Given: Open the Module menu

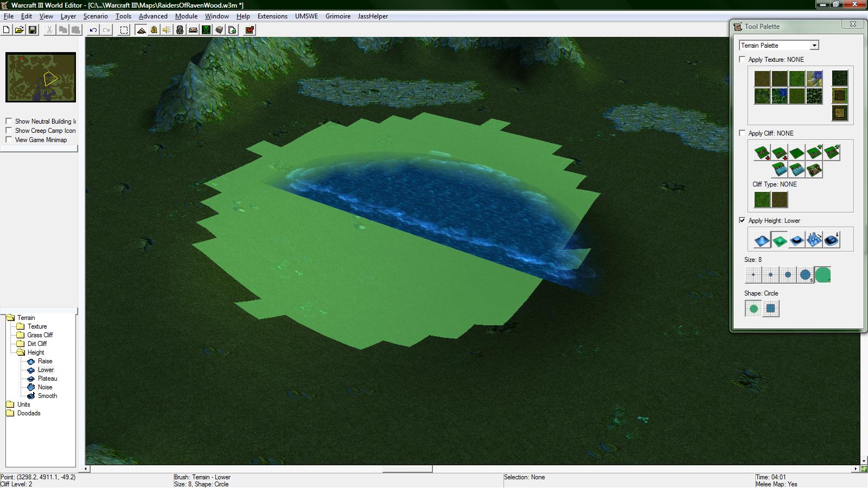Looking at the screenshot, I should [x=186, y=16].
